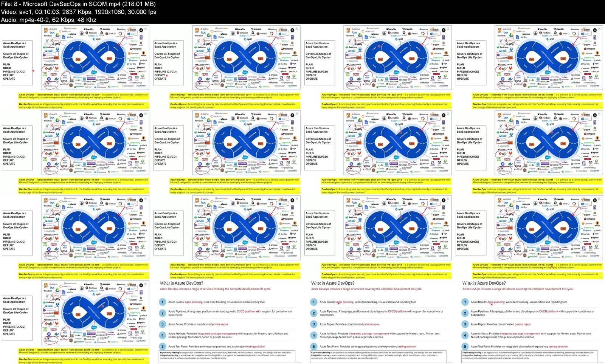This screenshot has width=605, height=364.
Task: Open the bottom-row infinity-loop diagram thumbnail
Action: (x=76, y=322)
